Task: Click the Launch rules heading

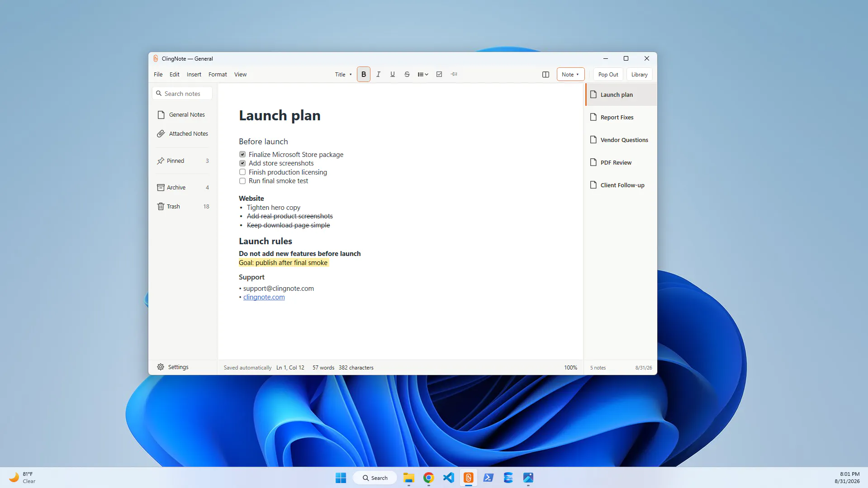Action: tap(266, 242)
